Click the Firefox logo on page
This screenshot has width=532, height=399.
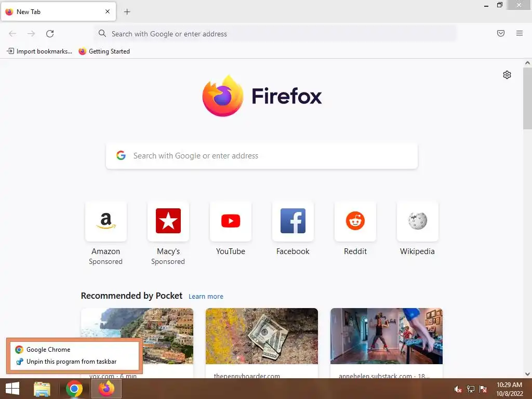pyautogui.click(x=262, y=96)
